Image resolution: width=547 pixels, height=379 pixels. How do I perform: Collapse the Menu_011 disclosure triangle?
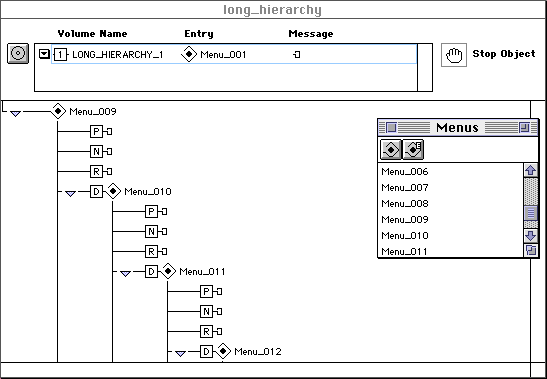pos(125,274)
